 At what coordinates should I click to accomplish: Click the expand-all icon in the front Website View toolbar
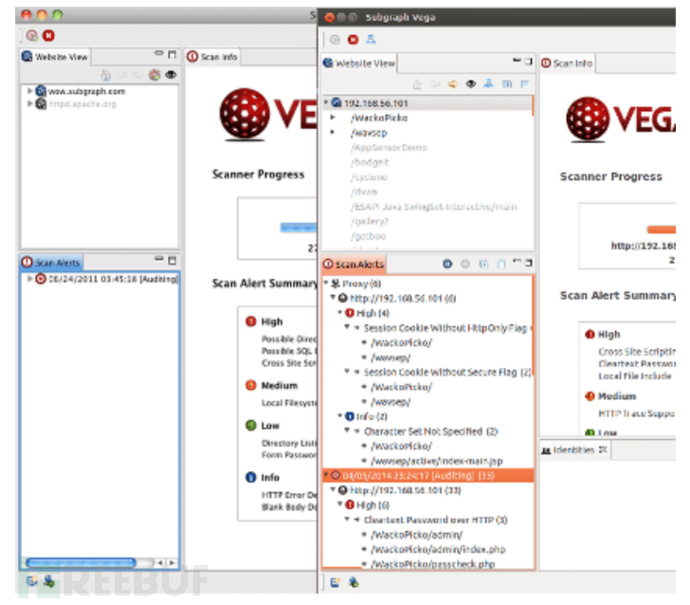507,84
